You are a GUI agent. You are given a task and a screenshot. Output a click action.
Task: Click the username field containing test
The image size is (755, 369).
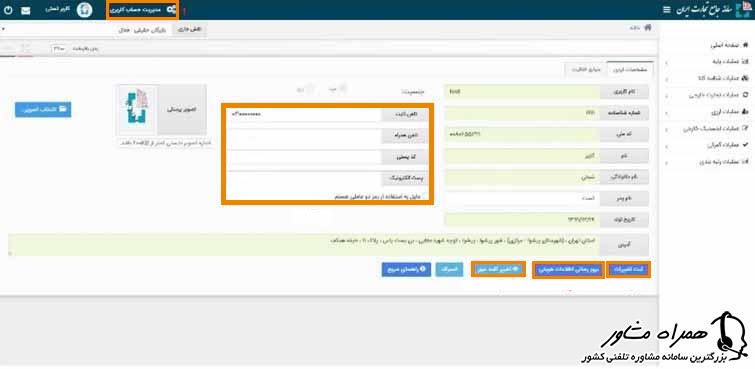pyautogui.click(x=522, y=92)
